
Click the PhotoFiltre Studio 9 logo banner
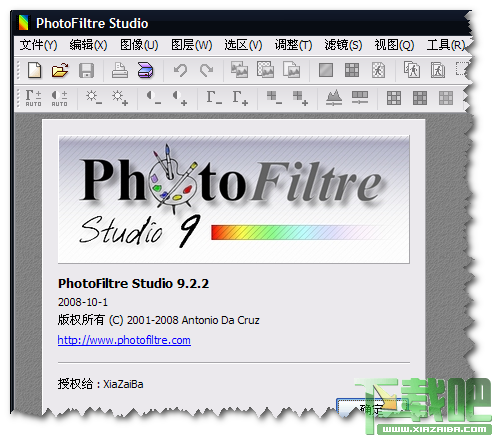(234, 199)
